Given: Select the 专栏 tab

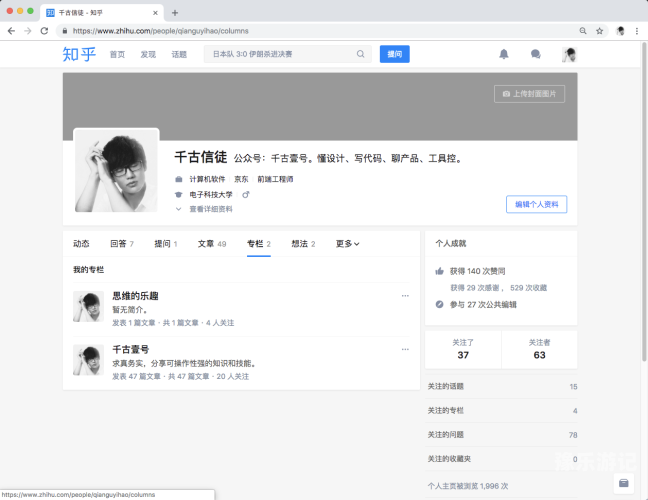Looking at the screenshot, I should pyautogui.click(x=259, y=244).
